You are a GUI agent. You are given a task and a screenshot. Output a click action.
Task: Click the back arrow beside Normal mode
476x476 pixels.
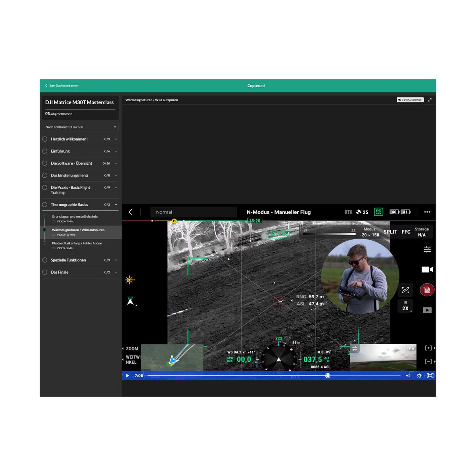[131, 212]
